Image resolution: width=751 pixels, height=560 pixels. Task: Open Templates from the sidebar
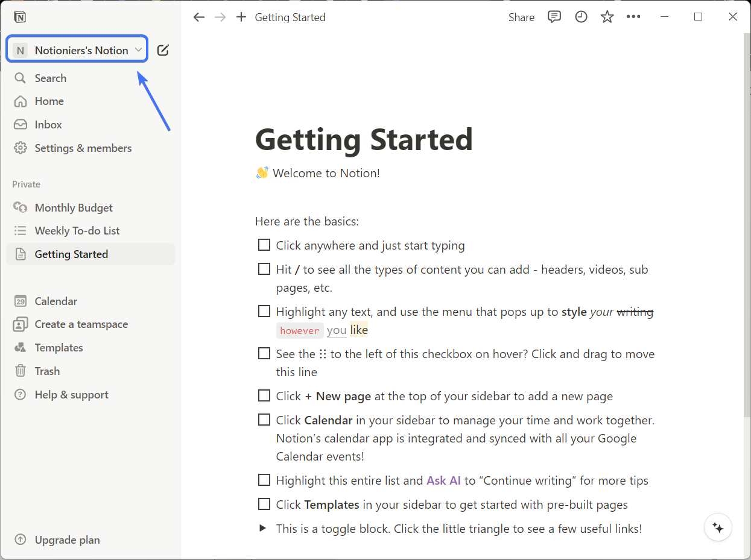(59, 347)
